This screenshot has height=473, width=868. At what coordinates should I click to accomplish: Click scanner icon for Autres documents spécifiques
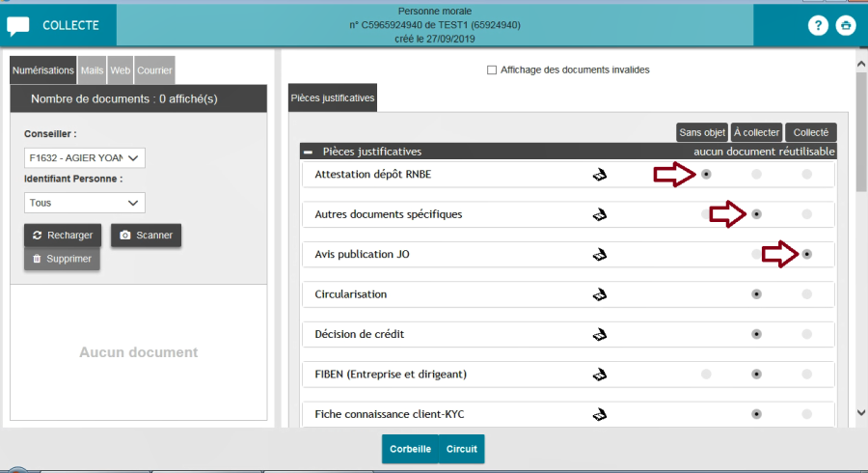pyautogui.click(x=599, y=214)
